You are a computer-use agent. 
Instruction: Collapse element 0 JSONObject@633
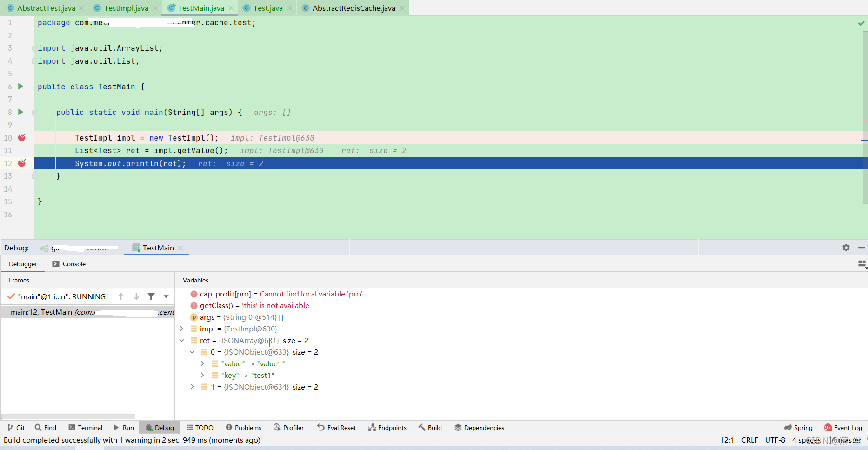(192, 352)
